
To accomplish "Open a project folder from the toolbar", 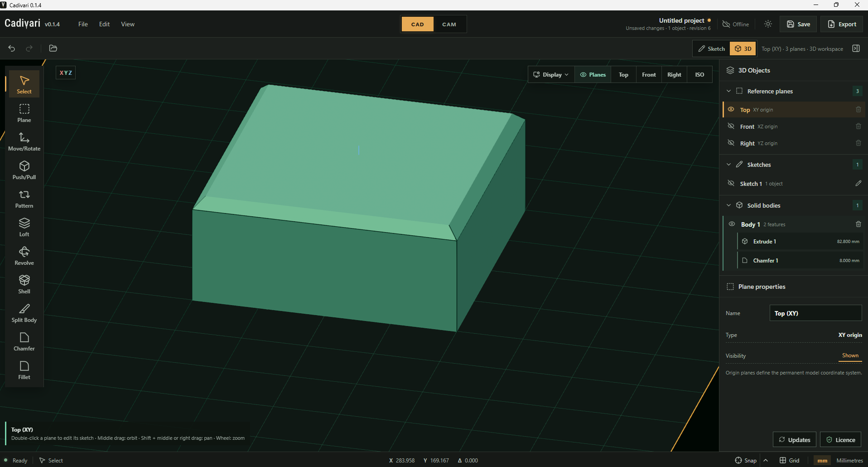I will coord(53,49).
